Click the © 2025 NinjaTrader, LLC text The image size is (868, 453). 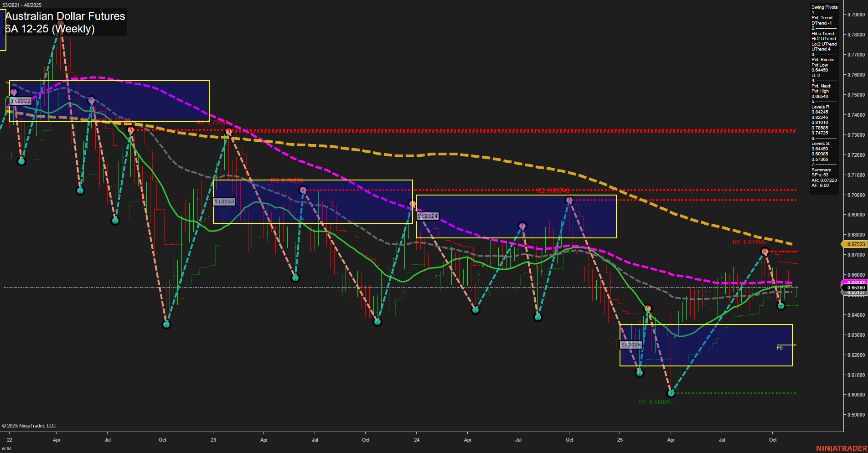coord(29,425)
